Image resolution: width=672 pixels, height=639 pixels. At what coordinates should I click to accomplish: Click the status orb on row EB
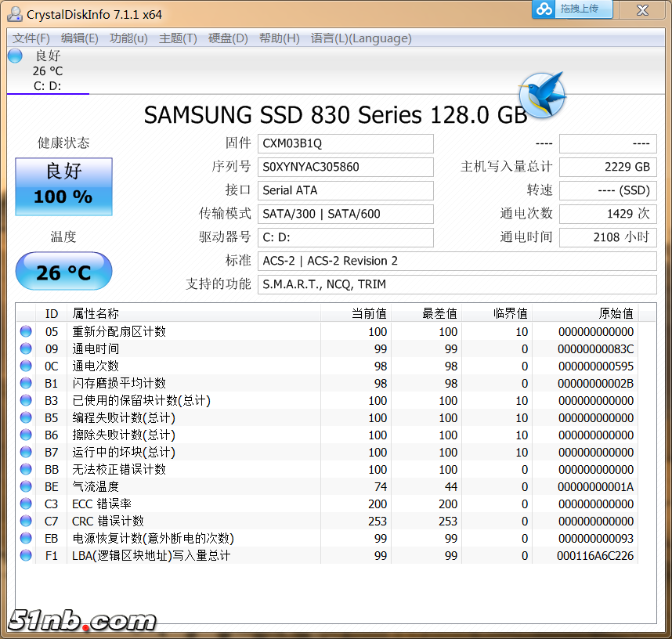26,538
